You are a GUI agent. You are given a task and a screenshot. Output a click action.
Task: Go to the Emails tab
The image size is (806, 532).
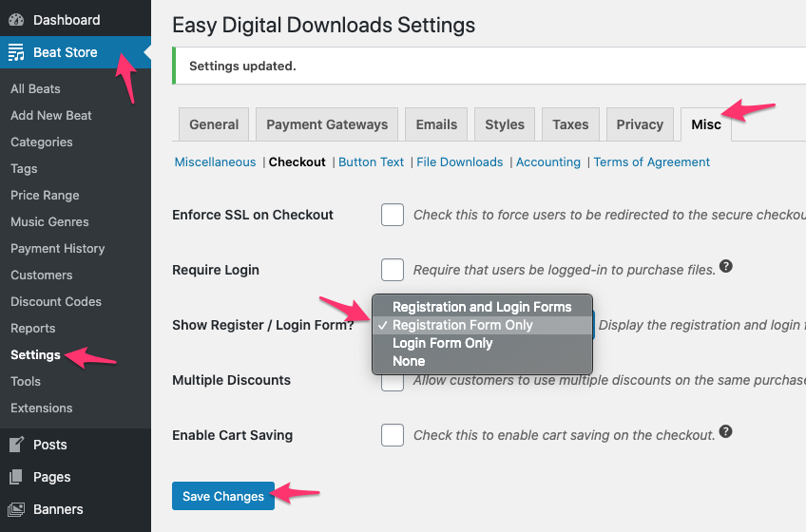[436, 124]
